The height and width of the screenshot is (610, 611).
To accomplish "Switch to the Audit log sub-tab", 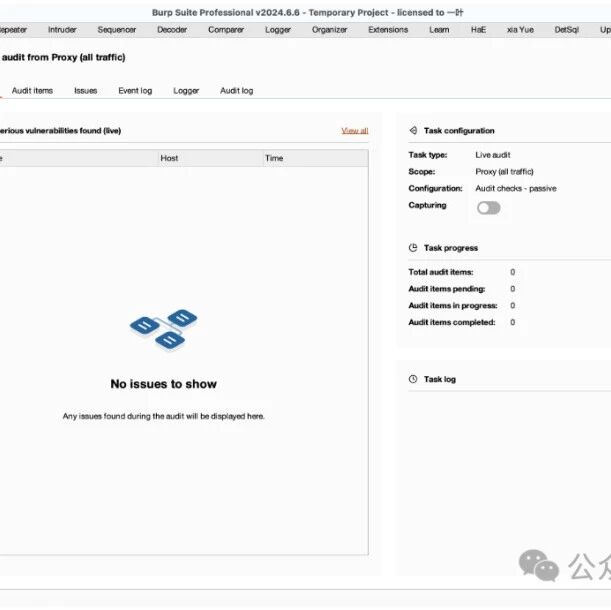I will 237,90.
